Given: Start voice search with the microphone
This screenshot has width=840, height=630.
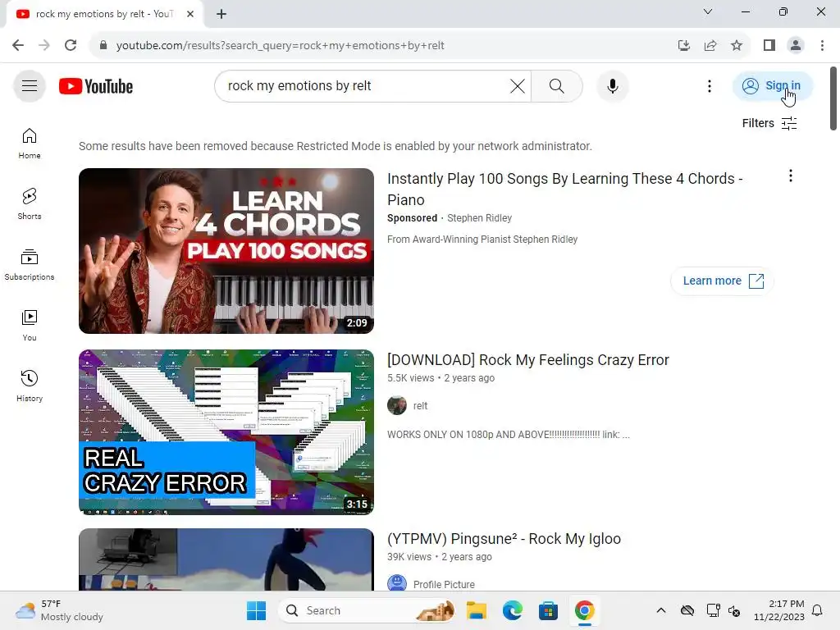Looking at the screenshot, I should (612, 85).
